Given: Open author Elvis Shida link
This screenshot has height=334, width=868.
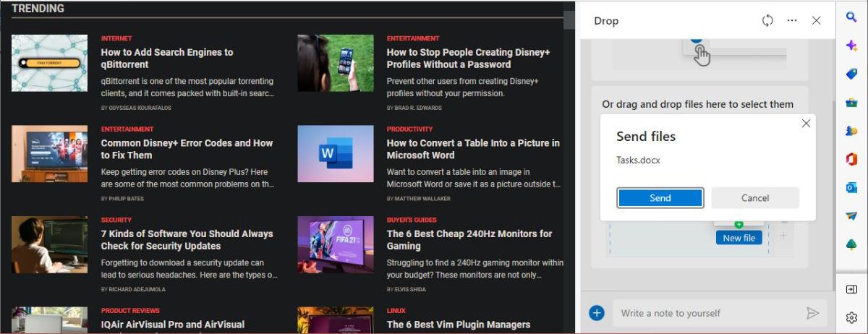Looking at the screenshot, I should pyautogui.click(x=411, y=289).
